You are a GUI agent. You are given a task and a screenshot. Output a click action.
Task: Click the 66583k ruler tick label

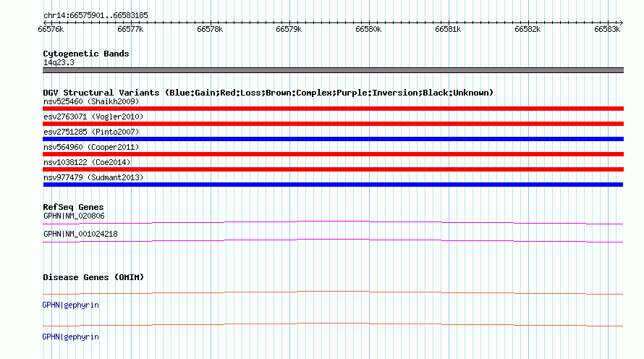click(607, 30)
